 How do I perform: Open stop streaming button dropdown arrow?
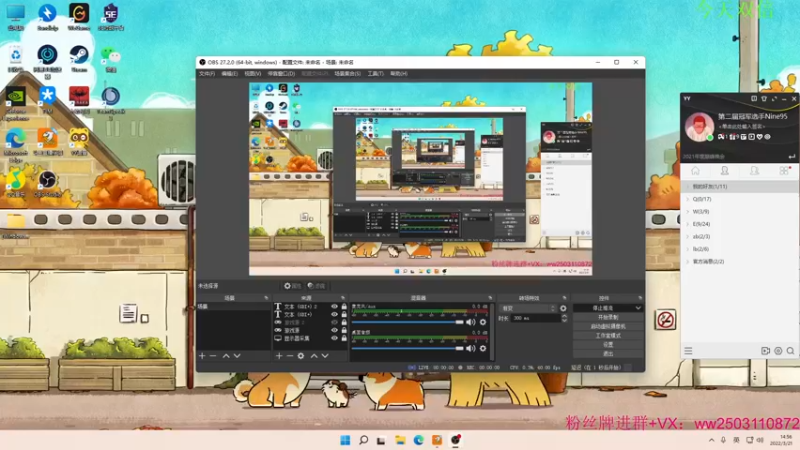pyautogui.click(x=638, y=308)
